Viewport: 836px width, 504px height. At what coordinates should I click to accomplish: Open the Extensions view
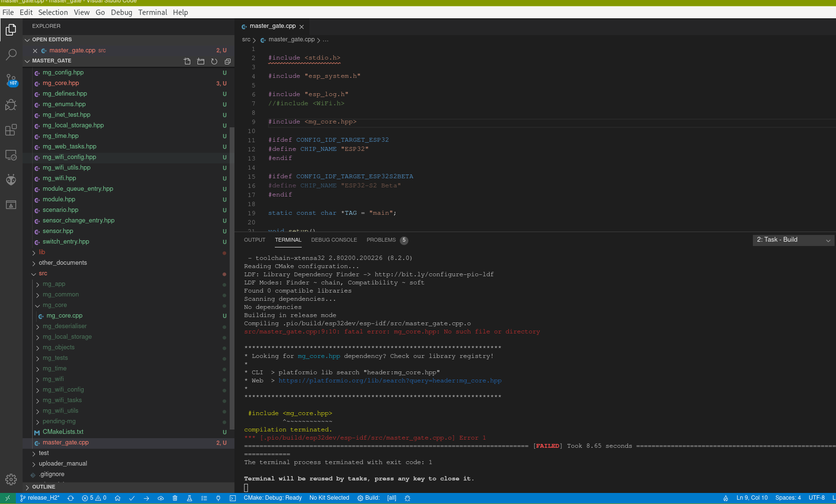tap(11, 130)
